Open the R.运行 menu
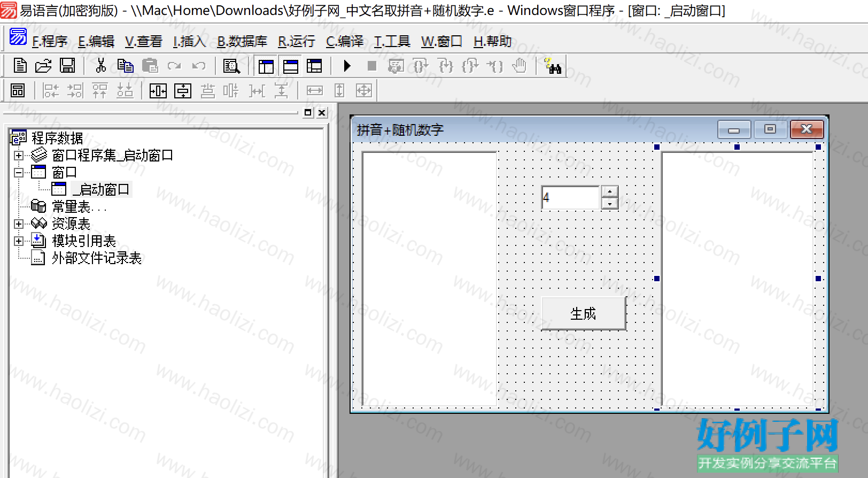The height and width of the screenshot is (478, 868). [297, 41]
